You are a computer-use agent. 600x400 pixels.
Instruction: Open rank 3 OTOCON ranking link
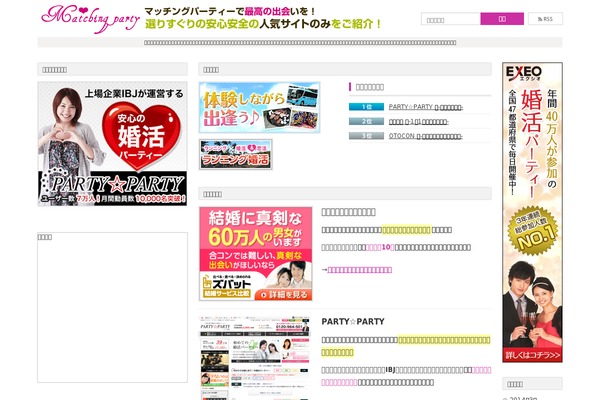[426, 136]
